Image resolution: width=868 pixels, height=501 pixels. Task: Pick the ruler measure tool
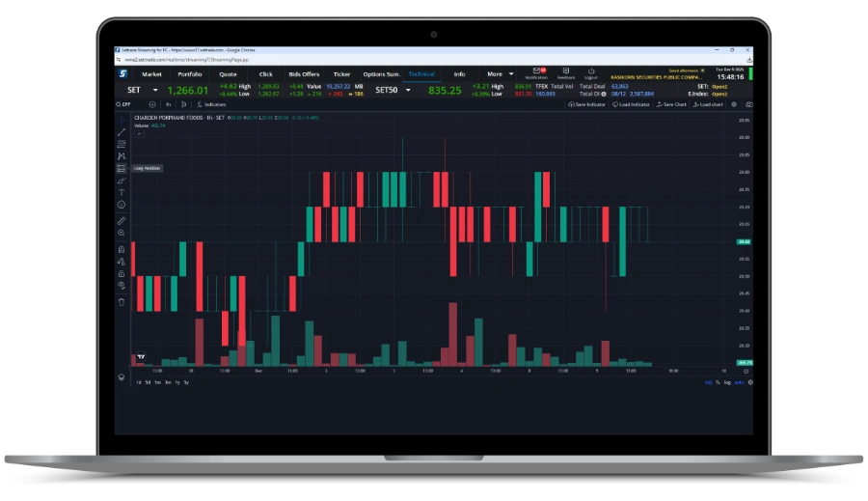point(122,220)
